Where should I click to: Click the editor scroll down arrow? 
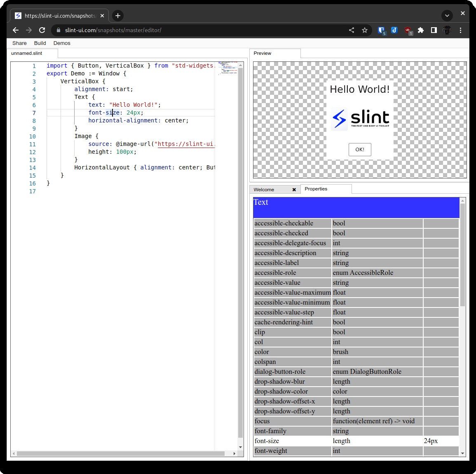pyautogui.click(x=240, y=447)
